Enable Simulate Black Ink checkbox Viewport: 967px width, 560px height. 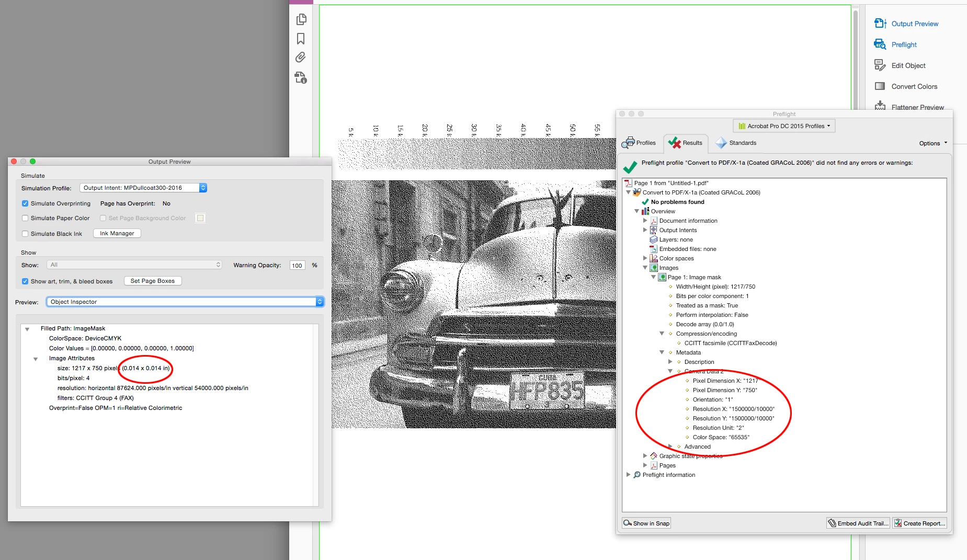coord(25,234)
